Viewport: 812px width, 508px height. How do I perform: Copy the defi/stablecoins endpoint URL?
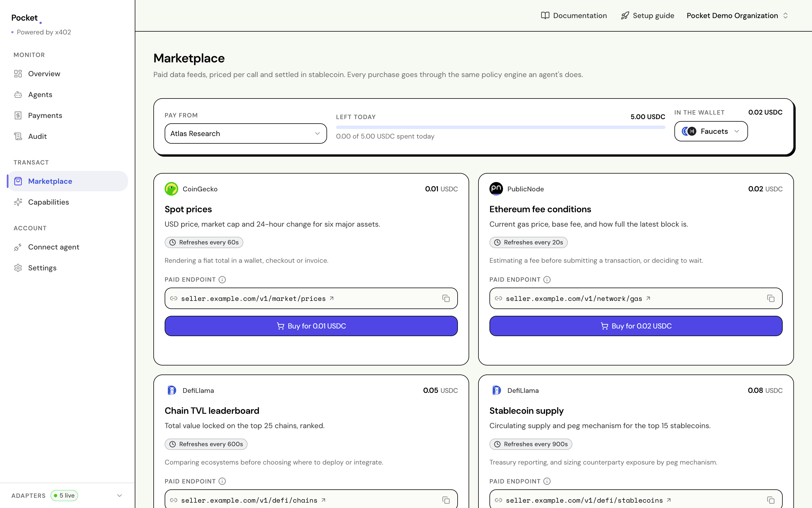click(770, 500)
